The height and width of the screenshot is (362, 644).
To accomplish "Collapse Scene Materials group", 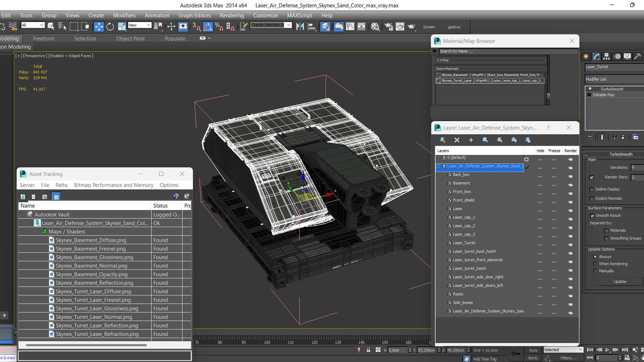I will pos(434,69).
